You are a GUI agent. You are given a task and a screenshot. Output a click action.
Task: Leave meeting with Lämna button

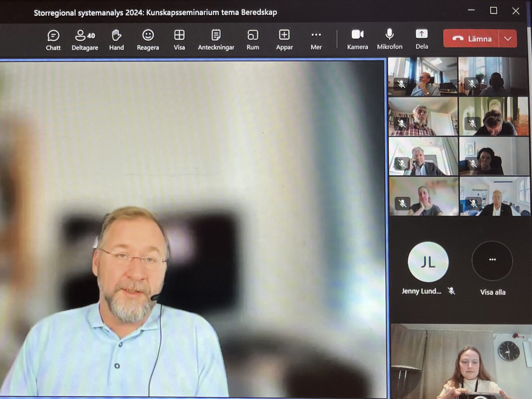(471, 39)
